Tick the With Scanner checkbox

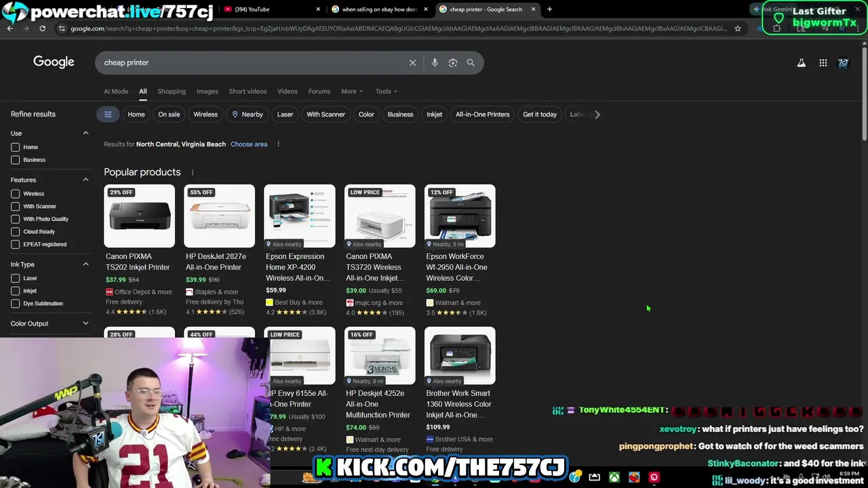[x=15, y=207]
